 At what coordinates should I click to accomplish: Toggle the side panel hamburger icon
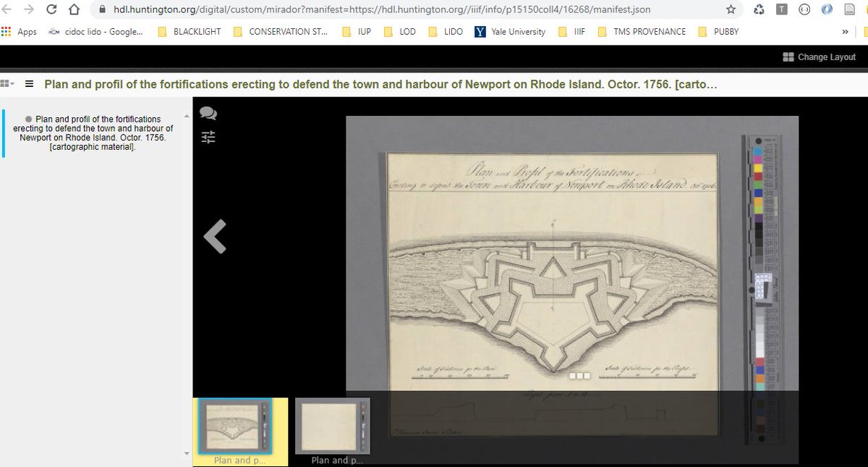(29, 83)
